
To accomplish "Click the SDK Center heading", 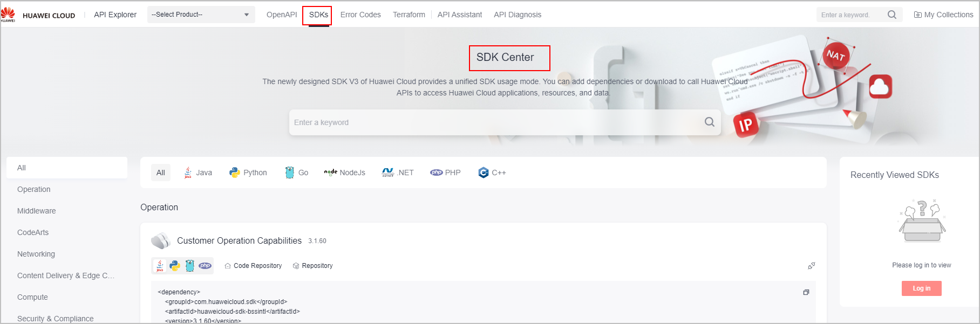I will click(x=505, y=57).
